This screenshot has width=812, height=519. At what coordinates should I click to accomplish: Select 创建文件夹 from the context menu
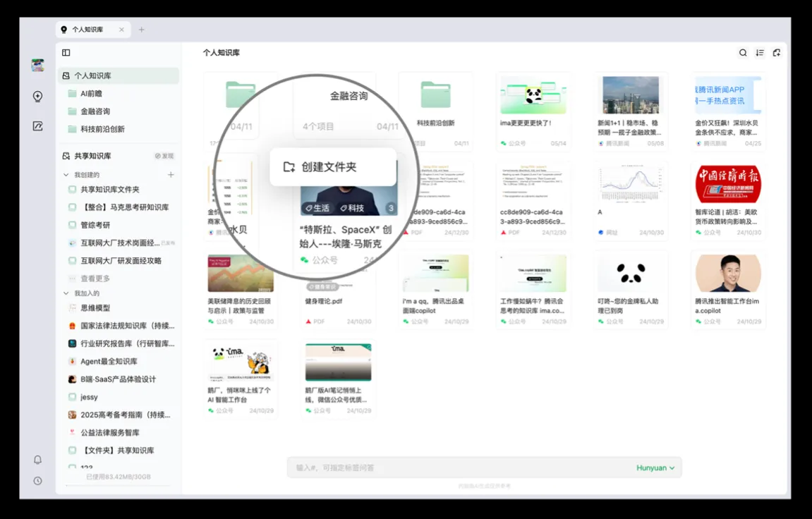[x=329, y=167]
